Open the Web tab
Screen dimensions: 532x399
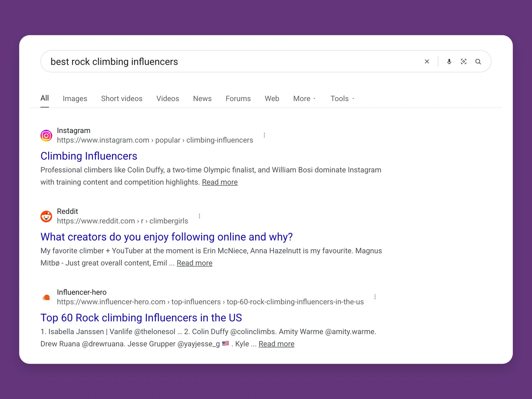pyautogui.click(x=272, y=98)
